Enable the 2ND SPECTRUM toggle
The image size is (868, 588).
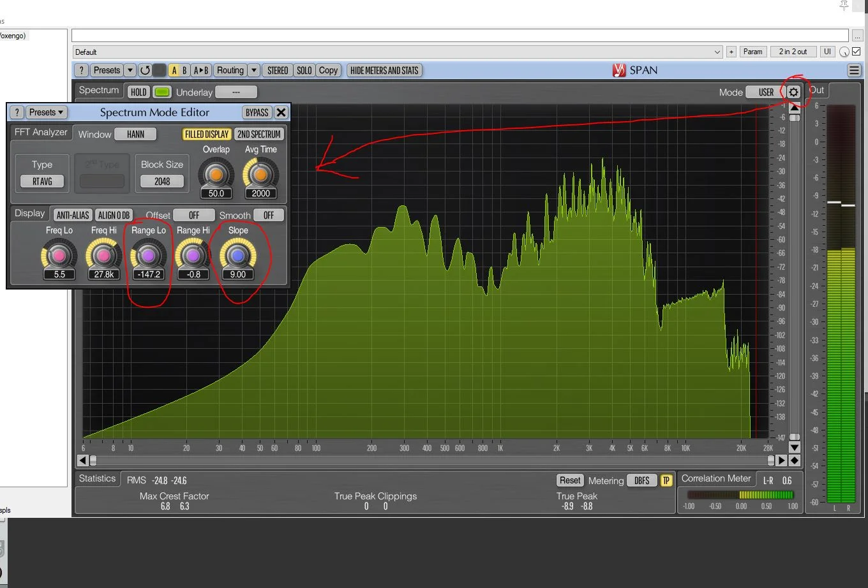[x=258, y=134]
